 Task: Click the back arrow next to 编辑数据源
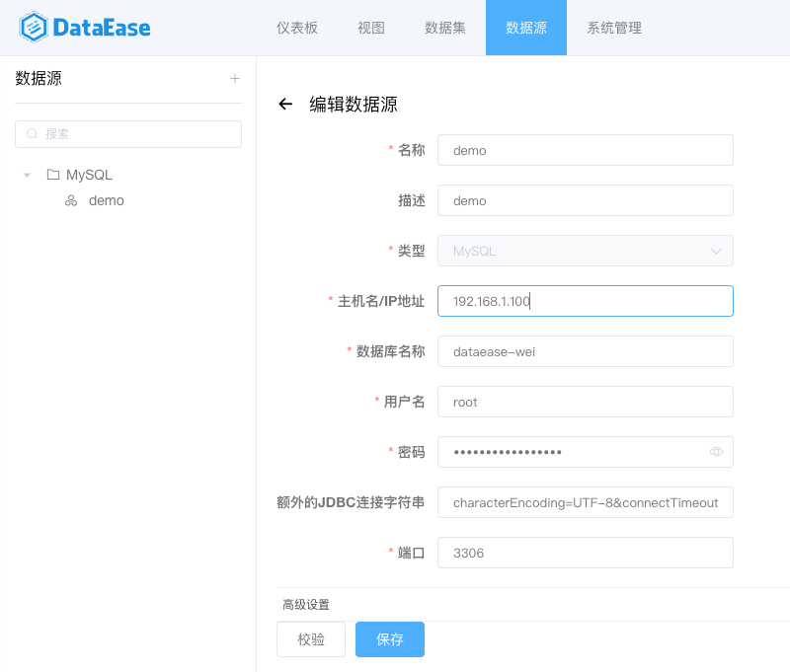pos(285,104)
